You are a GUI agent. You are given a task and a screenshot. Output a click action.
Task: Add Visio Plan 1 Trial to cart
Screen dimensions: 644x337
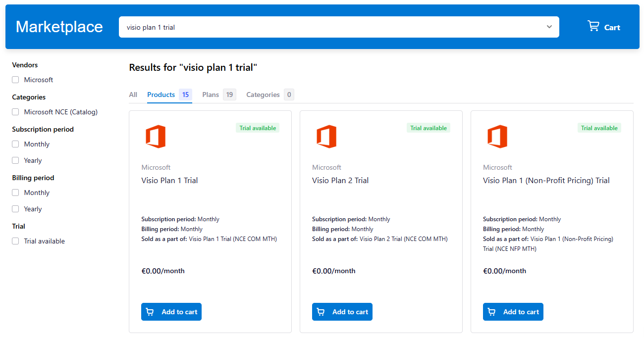171,312
